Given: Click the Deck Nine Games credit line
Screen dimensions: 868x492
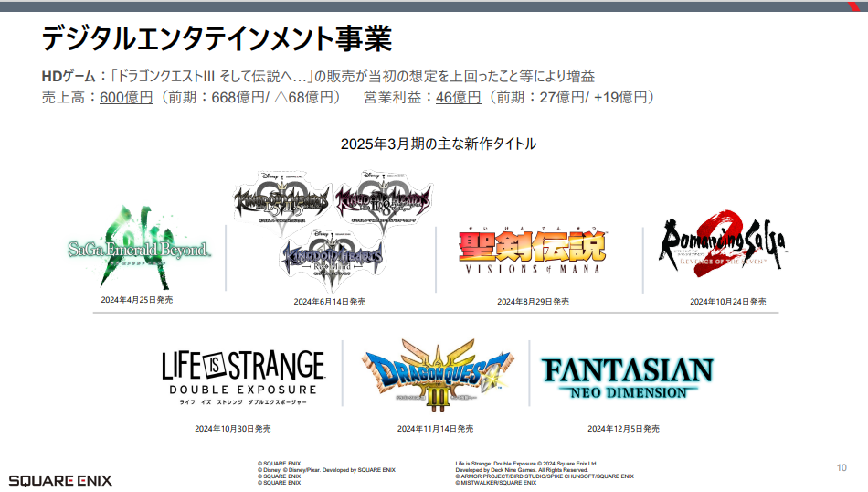Looking at the screenshot, I should pos(522,470).
